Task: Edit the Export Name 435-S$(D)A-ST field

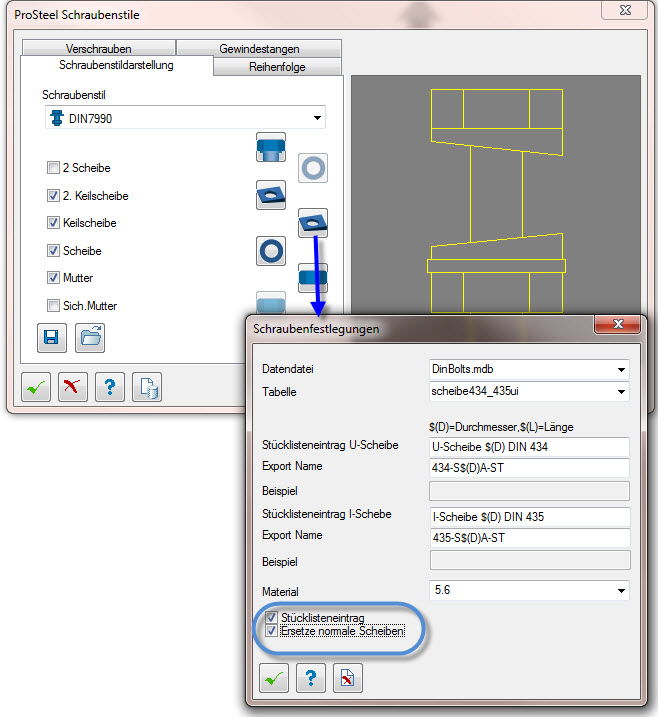Action: tap(530, 538)
